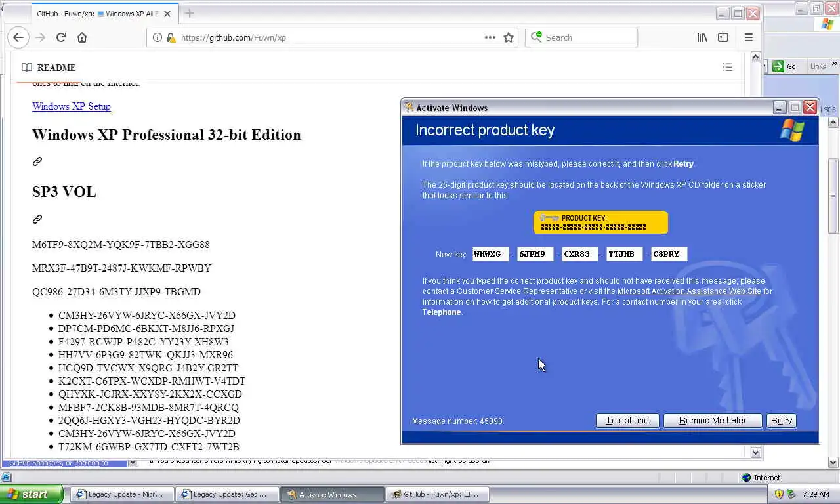The image size is (840, 504).
Task: Open a new browser tab
Action: pyautogui.click(x=190, y=13)
